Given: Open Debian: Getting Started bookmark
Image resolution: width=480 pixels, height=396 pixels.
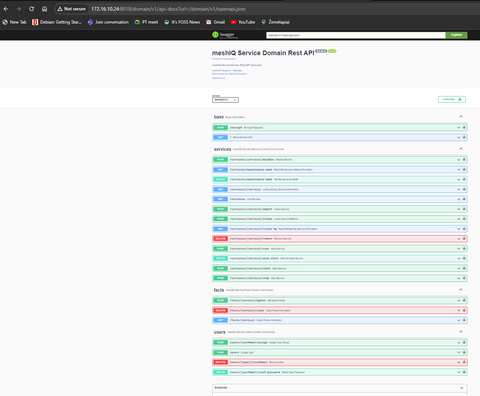Looking at the screenshot, I should (x=57, y=22).
